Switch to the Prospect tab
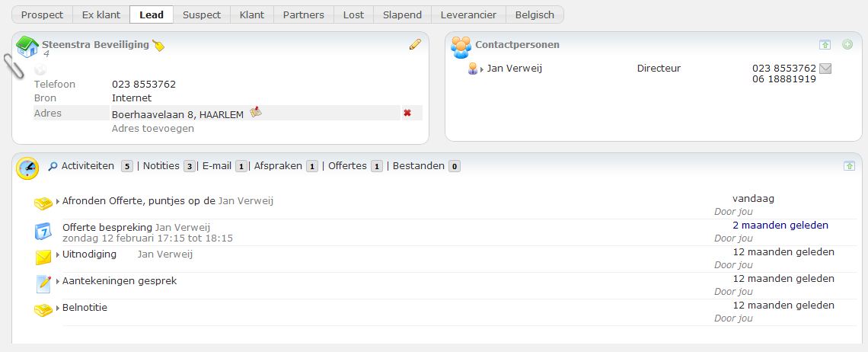The width and height of the screenshot is (868, 352). (42, 15)
